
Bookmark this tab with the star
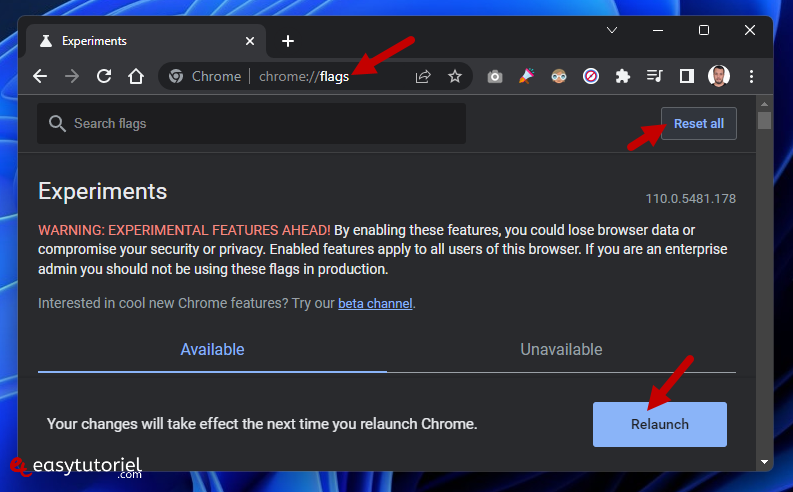point(455,76)
